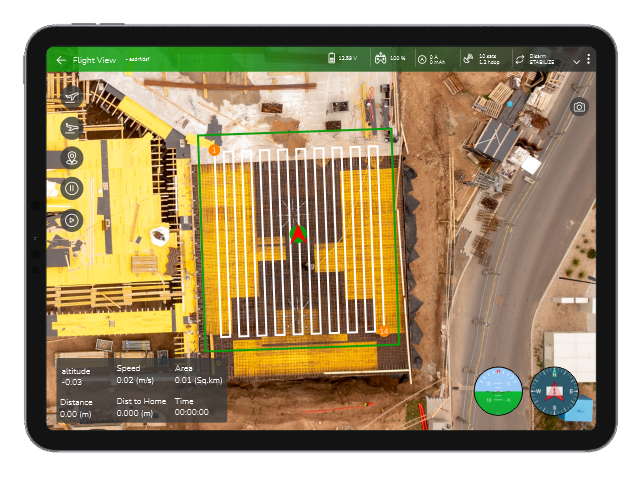Go back using the Flight View arrow

61,60
